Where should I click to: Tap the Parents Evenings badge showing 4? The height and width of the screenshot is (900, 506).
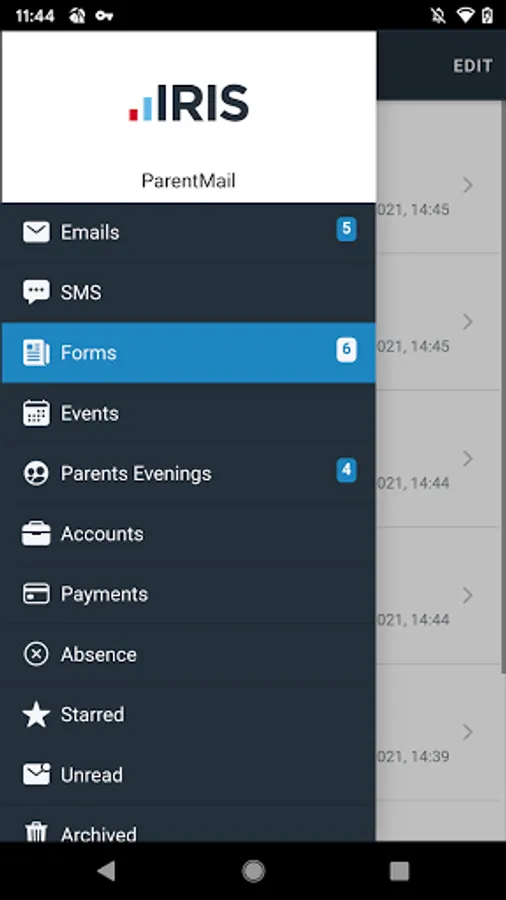347,470
